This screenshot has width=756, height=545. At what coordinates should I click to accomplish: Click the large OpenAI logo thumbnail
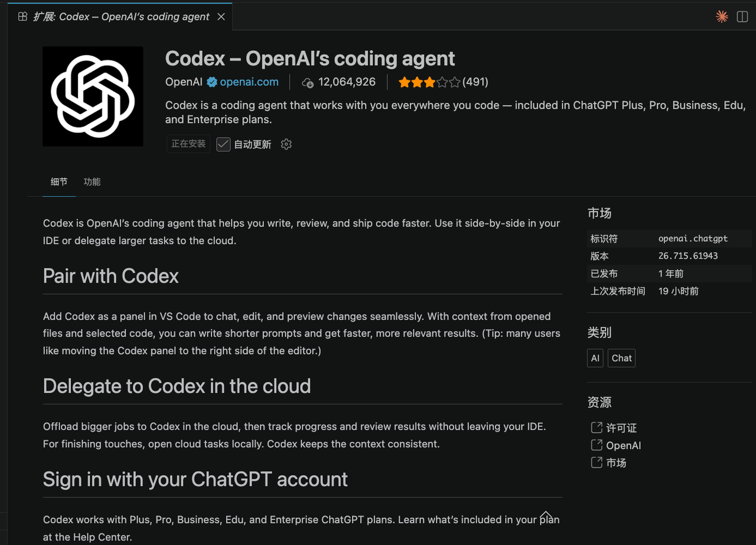click(x=93, y=96)
